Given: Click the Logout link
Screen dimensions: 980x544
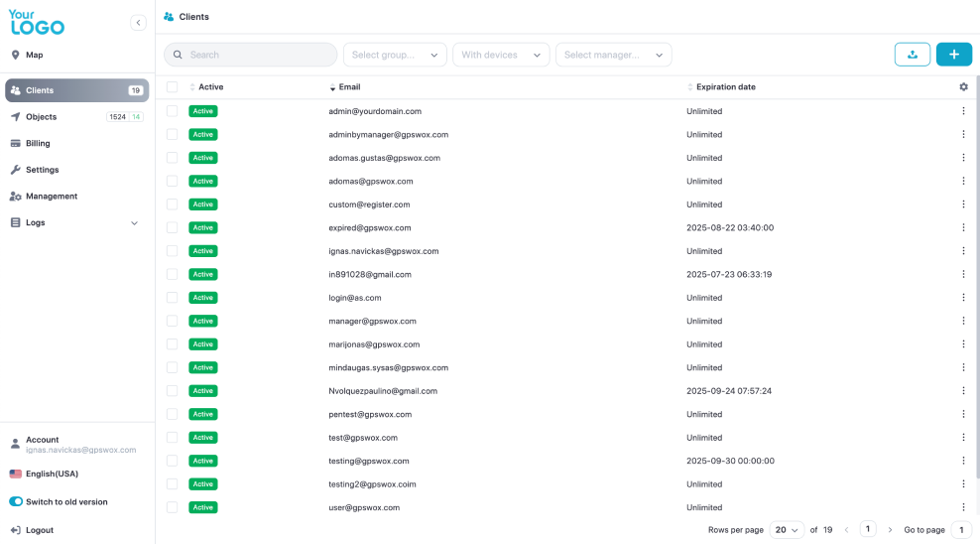Looking at the screenshot, I should click(39, 530).
